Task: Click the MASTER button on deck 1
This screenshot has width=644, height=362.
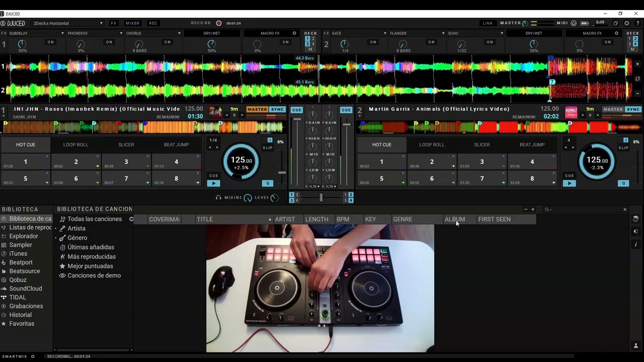Action: 257,110
